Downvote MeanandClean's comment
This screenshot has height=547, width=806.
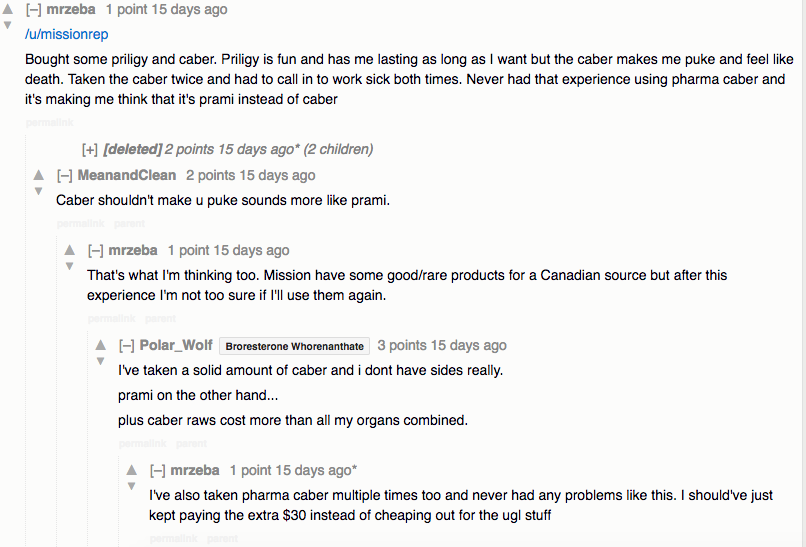pyautogui.click(x=39, y=191)
